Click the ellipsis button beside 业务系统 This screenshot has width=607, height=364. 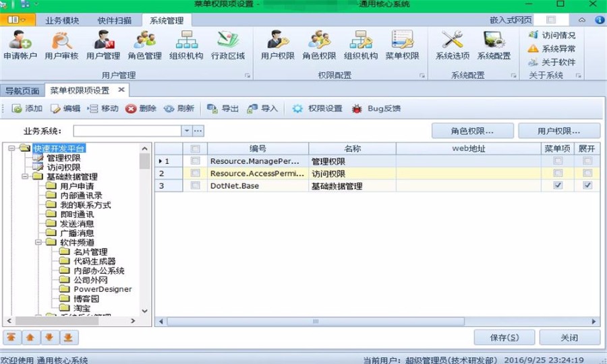point(198,131)
